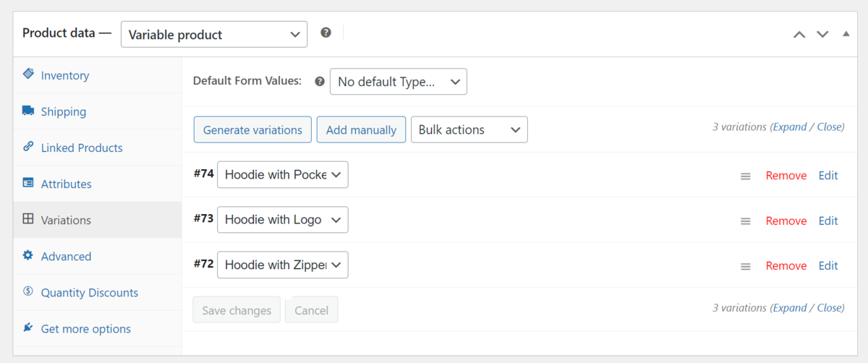Click the Variations grid icon
The image size is (868, 363).
click(x=28, y=218)
